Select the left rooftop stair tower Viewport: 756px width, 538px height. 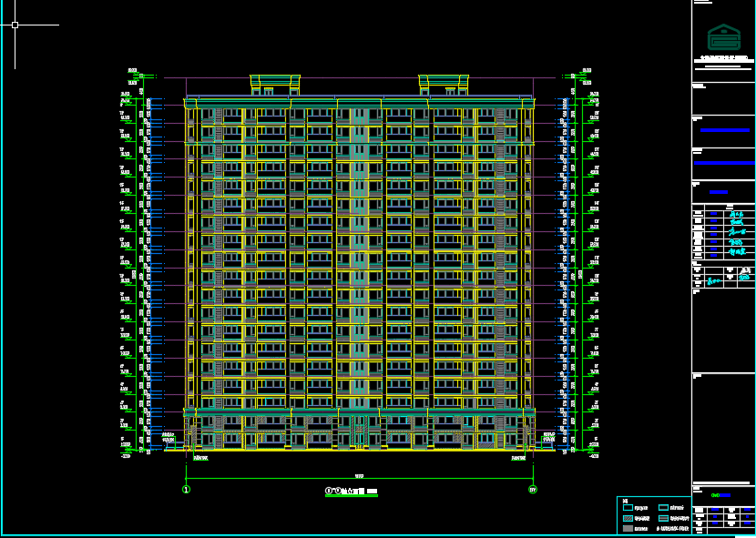click(275, 85)
